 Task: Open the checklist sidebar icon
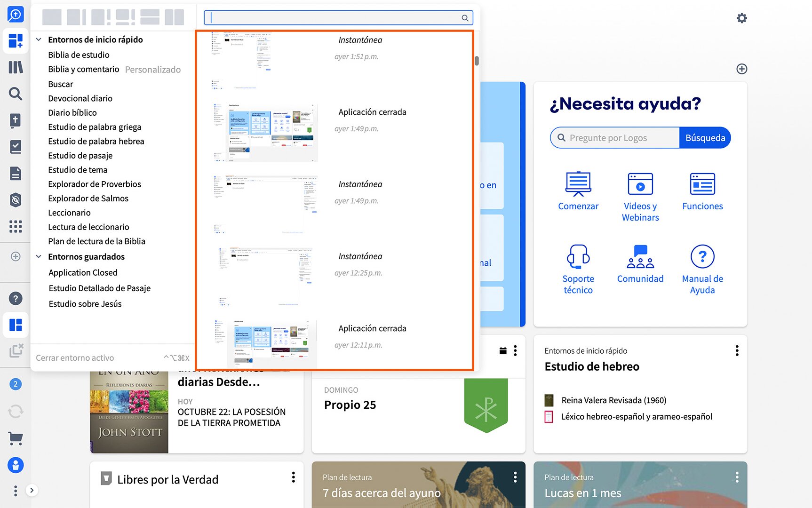tap(16, 147)
